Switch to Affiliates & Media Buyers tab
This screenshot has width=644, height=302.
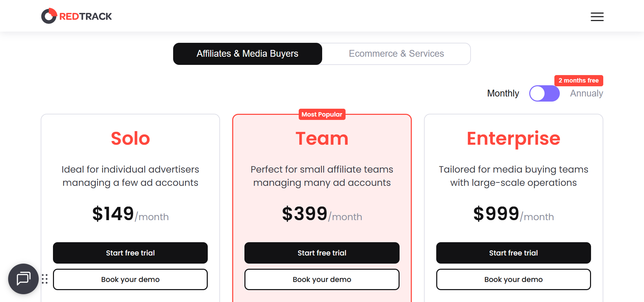point(247,54)
